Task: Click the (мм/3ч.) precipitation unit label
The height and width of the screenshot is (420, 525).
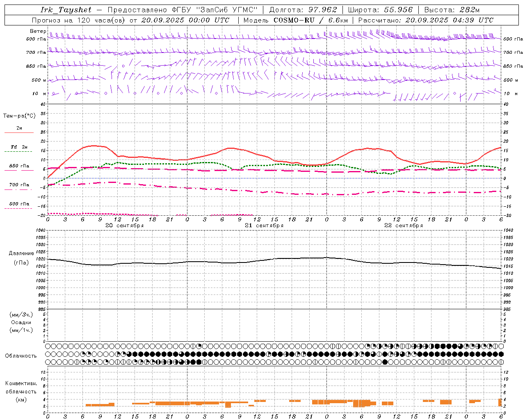Action: 21,315
